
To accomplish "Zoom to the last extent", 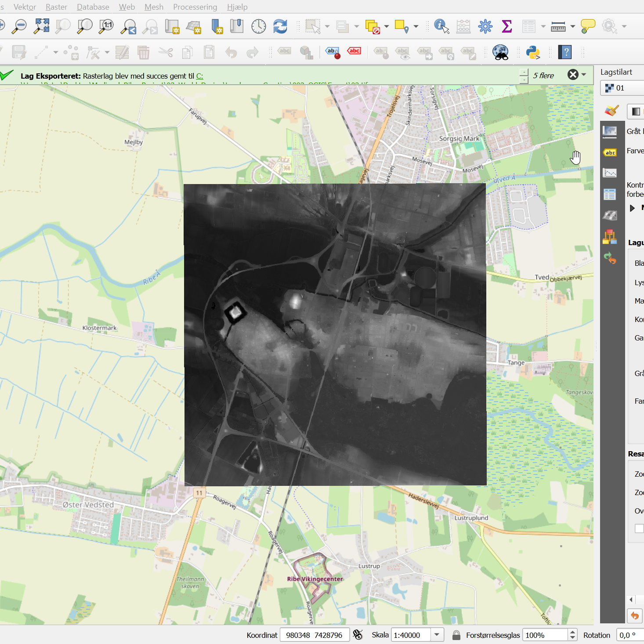I will (129, 26).
